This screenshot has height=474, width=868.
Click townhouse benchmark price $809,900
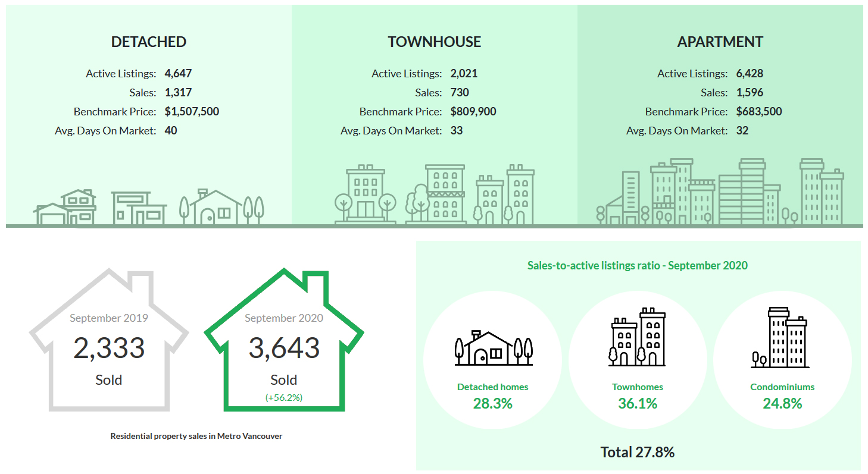pyautogui.click(x=473, y=112)
